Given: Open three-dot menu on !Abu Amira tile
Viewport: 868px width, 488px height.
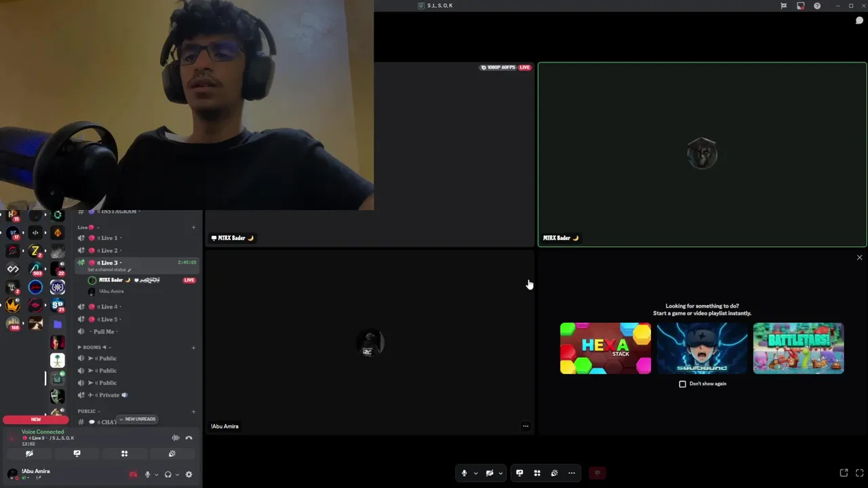Looking at the screenshot, I should click(x=526, y=426).
